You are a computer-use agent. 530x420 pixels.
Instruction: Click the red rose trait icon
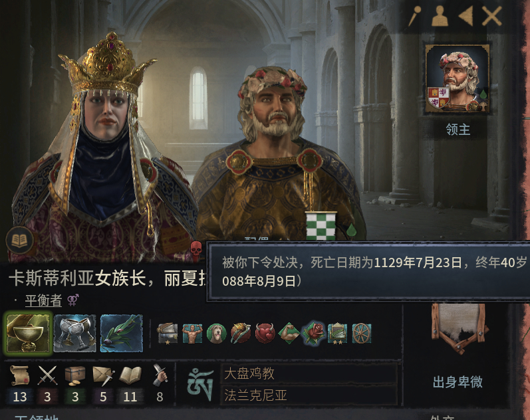[313, 333]
